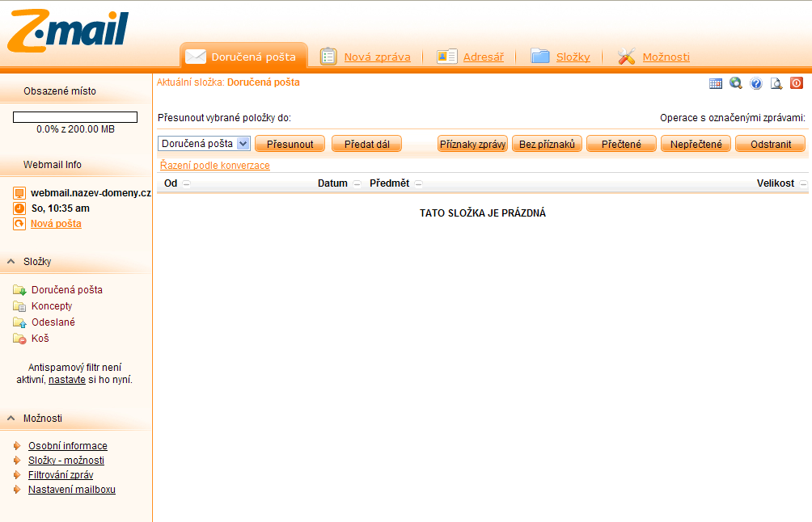
Task: Open Odeslané folder in the sidebar
Action: tap(53, 322)
